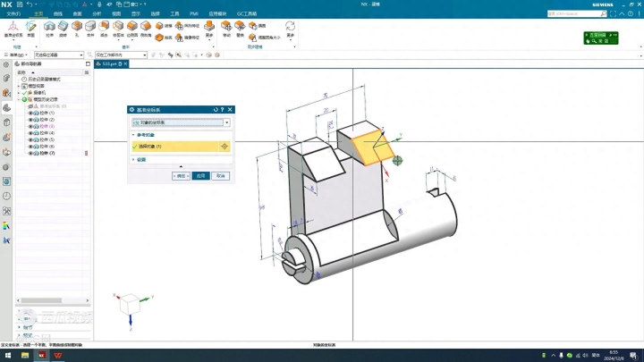Click the help icon in Datum CSYS dialog
Viewport: 644px width, 362px height.
click(x=222, y=110)
